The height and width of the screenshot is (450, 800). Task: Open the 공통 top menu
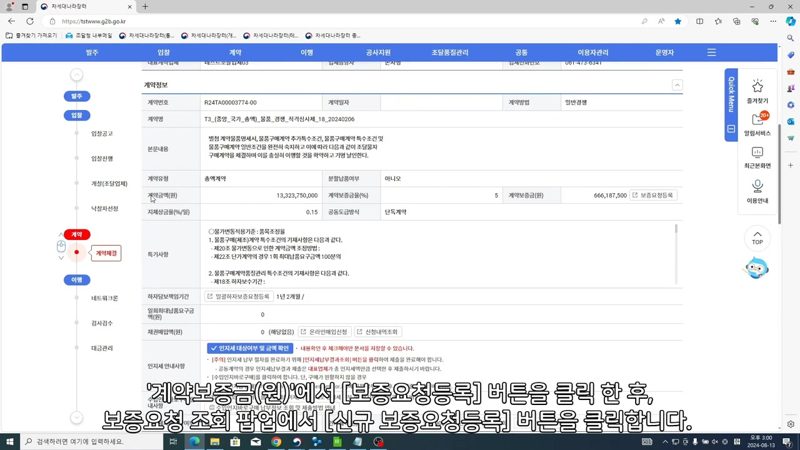pyautogui.click(x=521, y=53)
